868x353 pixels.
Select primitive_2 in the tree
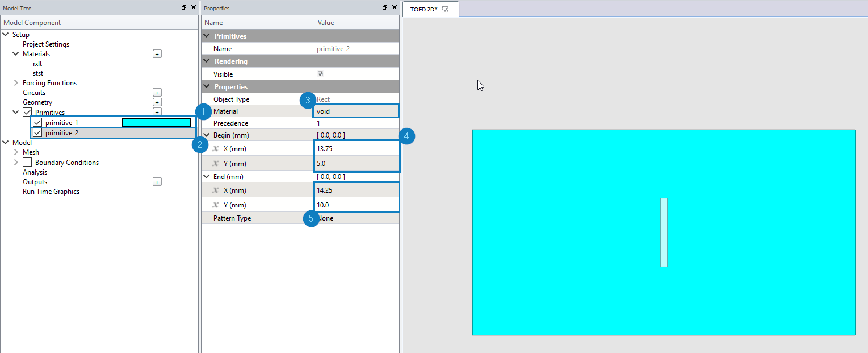[62, 133]
